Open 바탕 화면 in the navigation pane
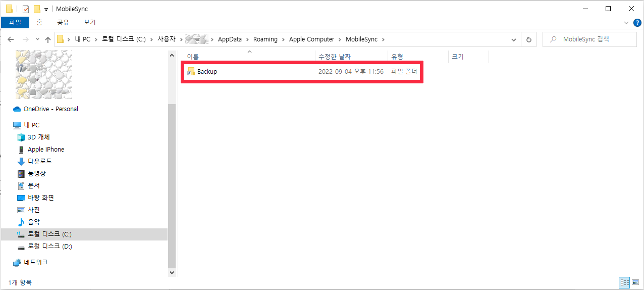Screen dimensions: 644x290 pyautogui.click(x=35, y=198)
